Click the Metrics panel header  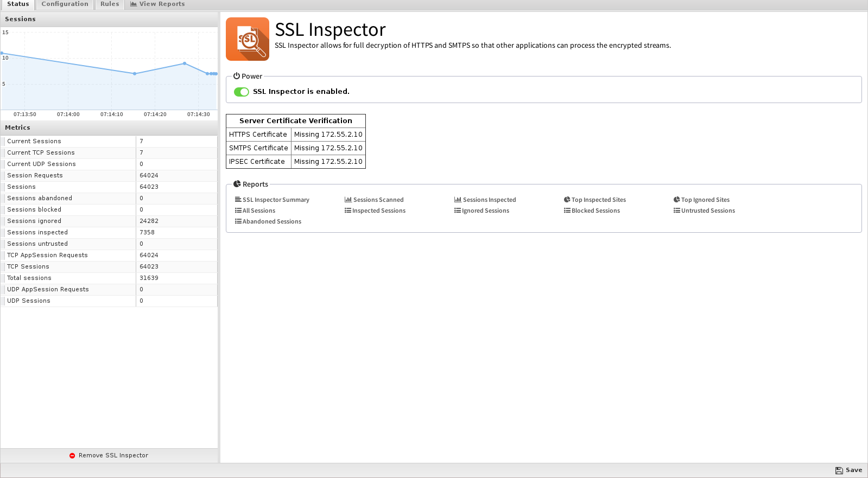point(109,128)
